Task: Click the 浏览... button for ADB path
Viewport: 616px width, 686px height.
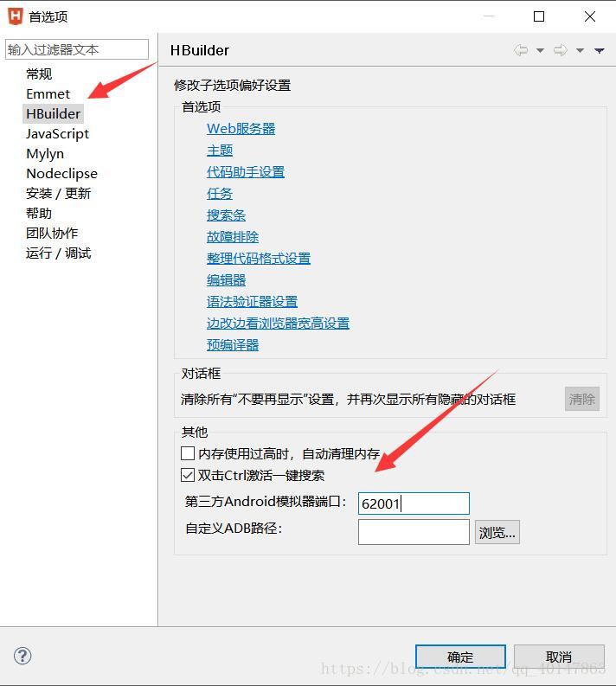Action: (497, 532)
